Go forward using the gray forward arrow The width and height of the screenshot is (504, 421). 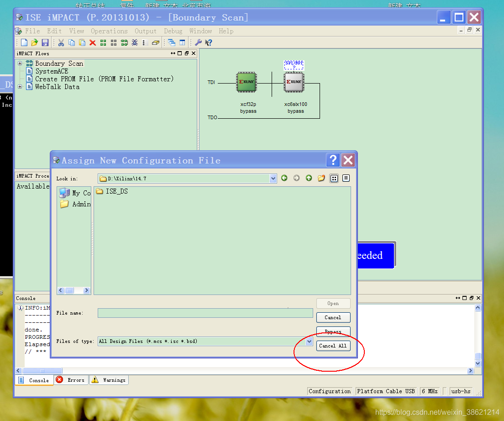tap(296, 178)
